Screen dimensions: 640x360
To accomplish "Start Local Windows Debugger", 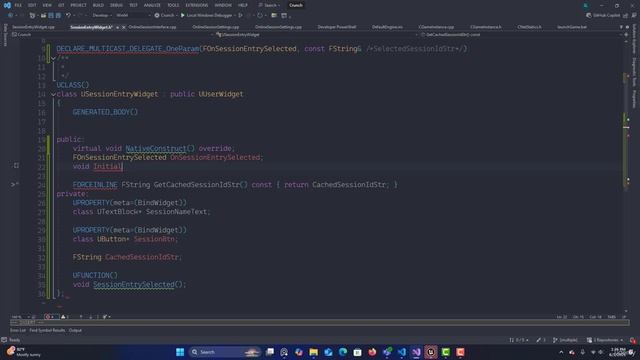I will [x=207, y=16].
